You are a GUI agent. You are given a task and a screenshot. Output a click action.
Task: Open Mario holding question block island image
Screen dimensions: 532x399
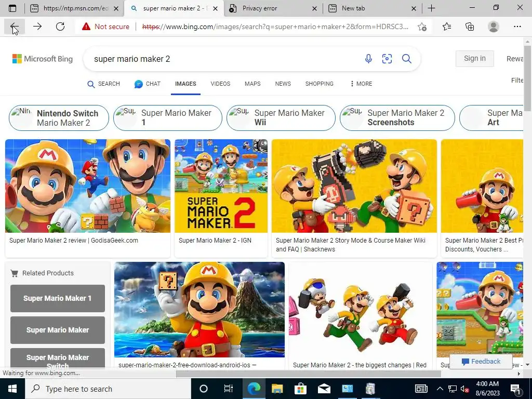click(199, 310)
